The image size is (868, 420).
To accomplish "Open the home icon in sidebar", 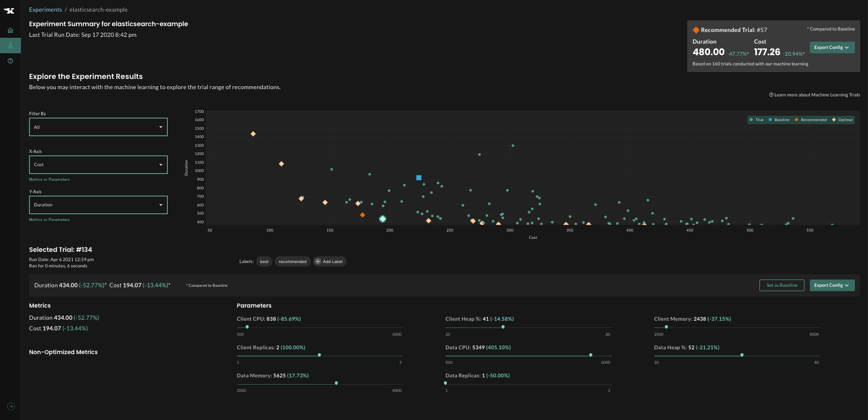I will click(x=10, y=30).
